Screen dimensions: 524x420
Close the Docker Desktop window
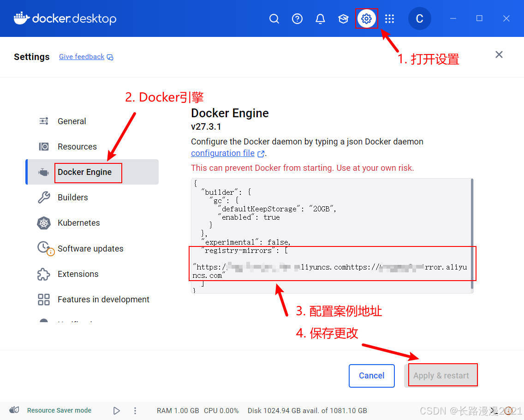[x=506, y=18]
